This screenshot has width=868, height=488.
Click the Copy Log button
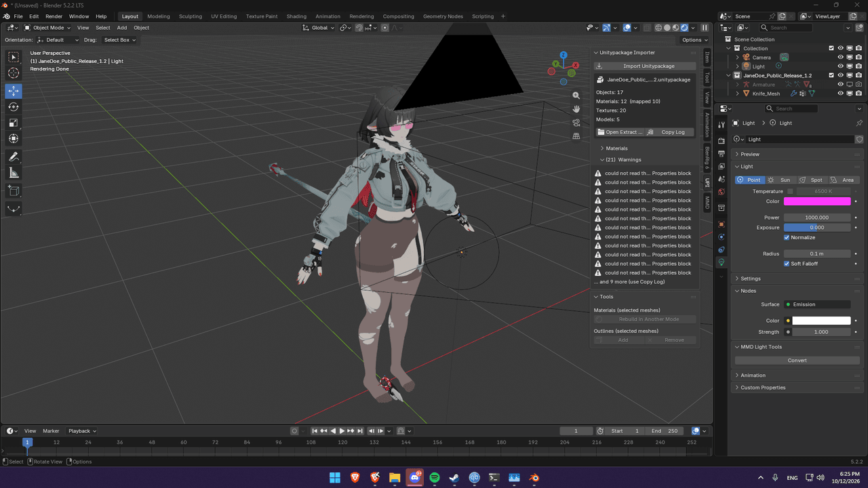[x=670, y=132]
